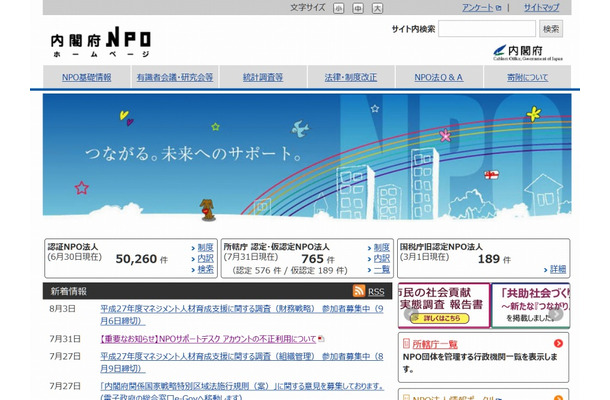610x400 pixels.
Task: Open 制度 link under 所轄庁 認定・仮認定NPO法人
Action: click(x=382, y=247)
